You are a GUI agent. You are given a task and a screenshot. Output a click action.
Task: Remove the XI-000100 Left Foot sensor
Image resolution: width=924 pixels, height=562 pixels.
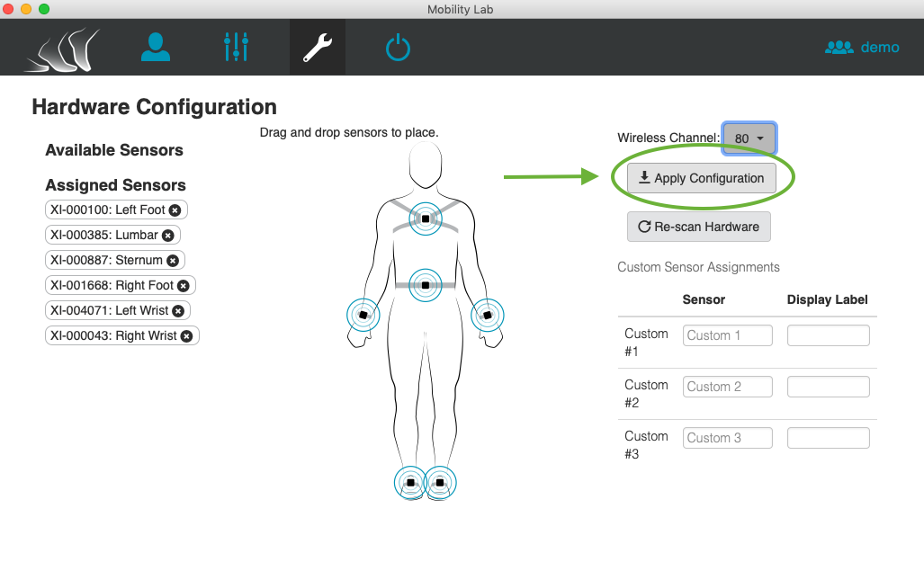click(x=175, y=210)
